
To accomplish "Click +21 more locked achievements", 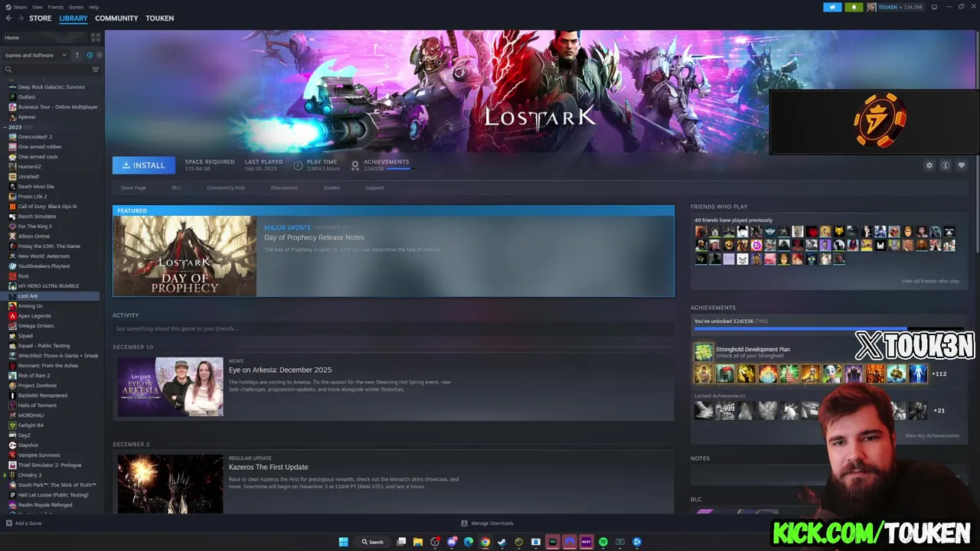I will pos(939,410).
